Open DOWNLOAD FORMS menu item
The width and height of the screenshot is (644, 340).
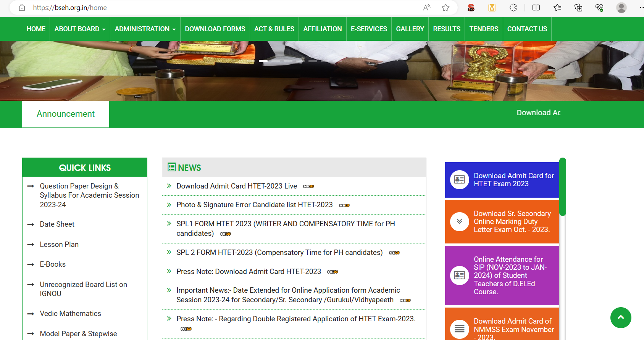click(x=215, y=29)
